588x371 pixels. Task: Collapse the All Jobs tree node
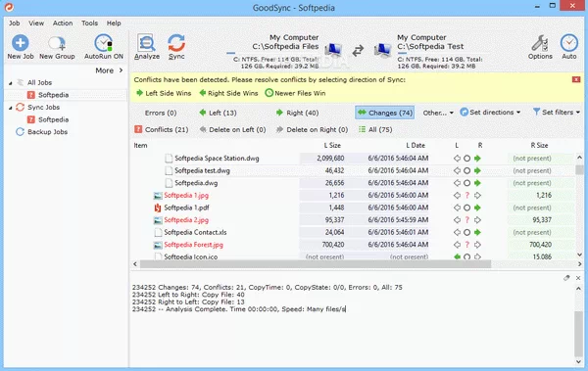[11, 83]
